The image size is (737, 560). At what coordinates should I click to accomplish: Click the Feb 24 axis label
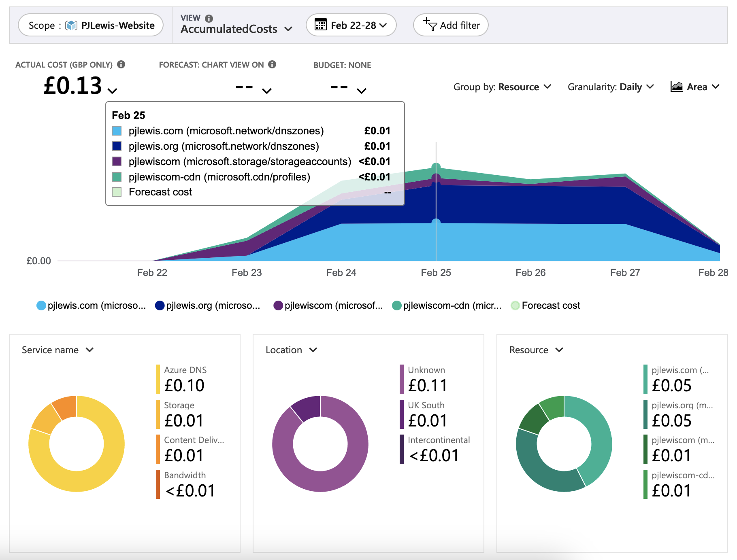point(341,273)
